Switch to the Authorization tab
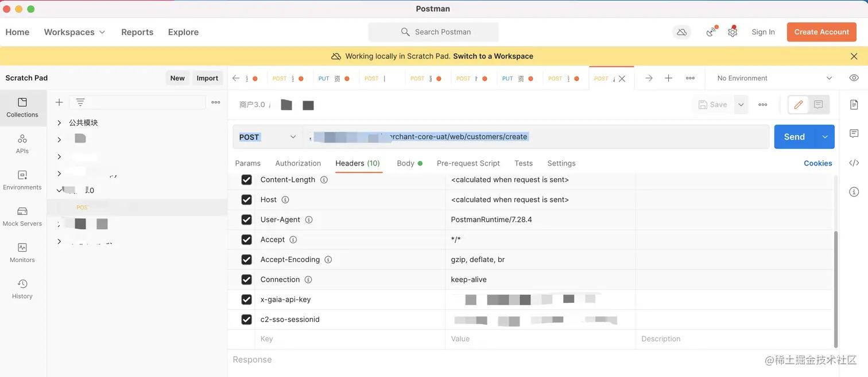This screenshot has width=868, height=377. click(298, 163)
